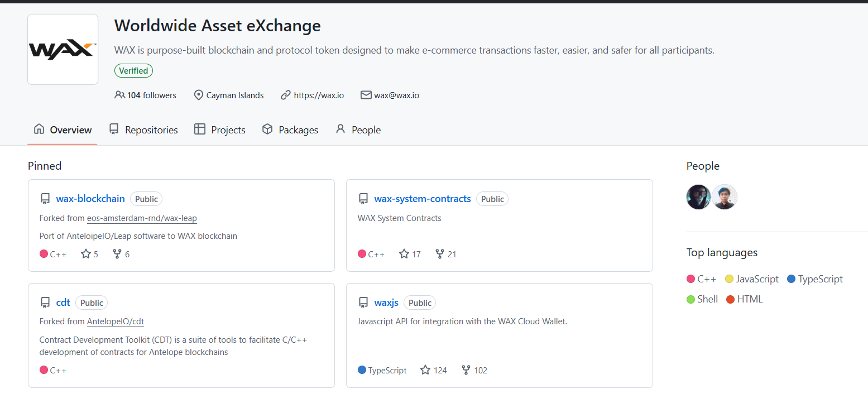Click the Public badge on wax-blockchain
868x408 pixels.
(x=146, y=199)
